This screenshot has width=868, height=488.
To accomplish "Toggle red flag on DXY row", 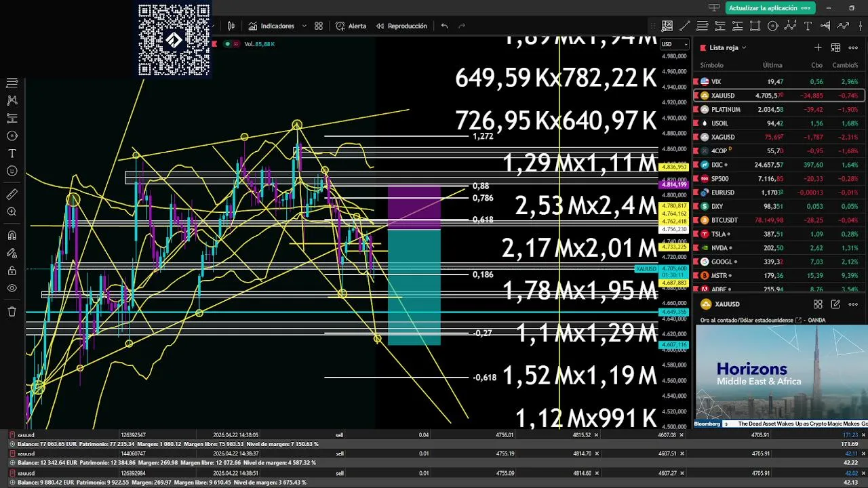I will point(696,206).
